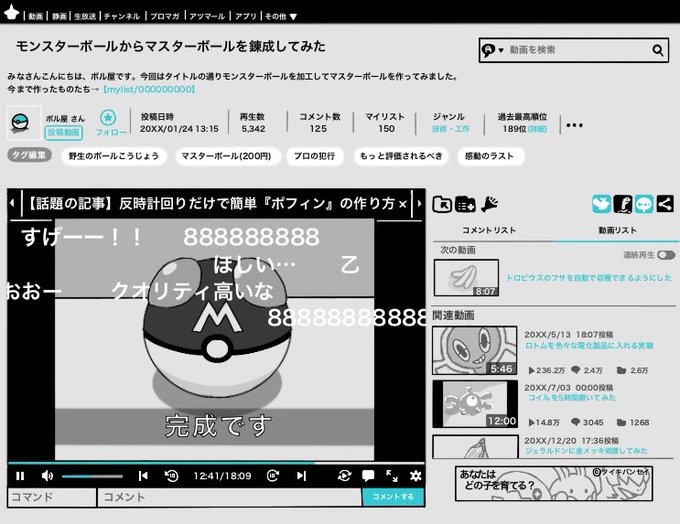Select the 感動のラスト tag
Viewport: 680px width, 524px height.
tap(489, 156)
